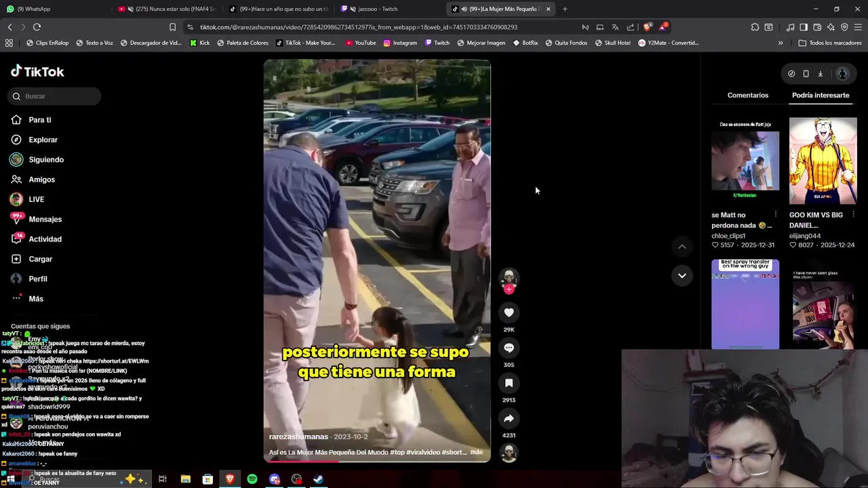The image size is (868, 488).
Task: Save video with the bookmark icon
Action: pyautogui.click(x=509, y=383)
